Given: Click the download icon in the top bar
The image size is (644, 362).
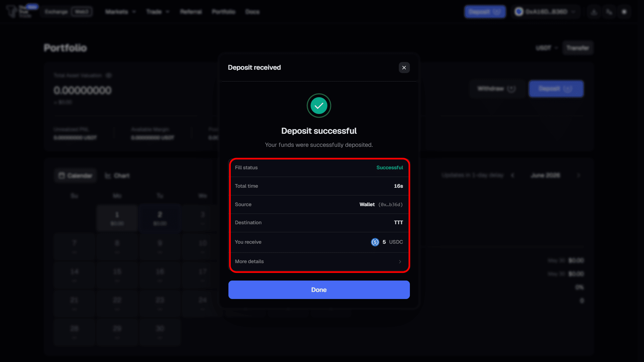Looking at the screenshot, I should coord(594,12).
